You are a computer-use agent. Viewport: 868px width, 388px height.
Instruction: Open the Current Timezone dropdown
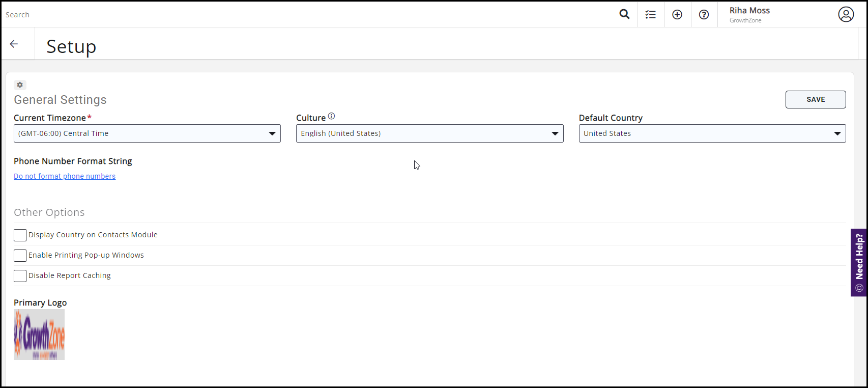147,133
